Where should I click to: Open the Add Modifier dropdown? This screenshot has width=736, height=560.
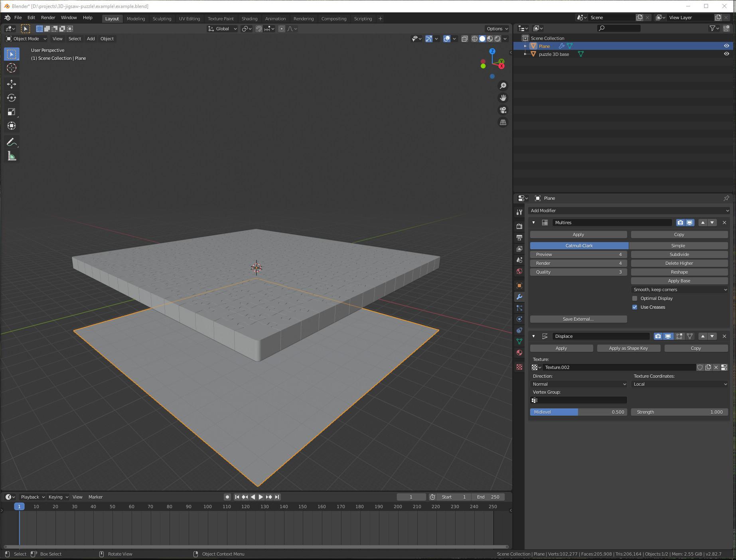[629, 210]
